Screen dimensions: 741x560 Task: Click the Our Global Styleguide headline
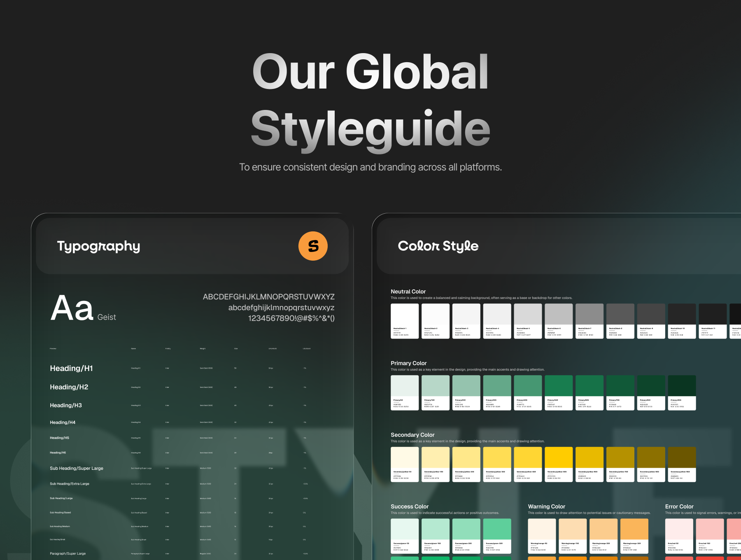[370, 100]
